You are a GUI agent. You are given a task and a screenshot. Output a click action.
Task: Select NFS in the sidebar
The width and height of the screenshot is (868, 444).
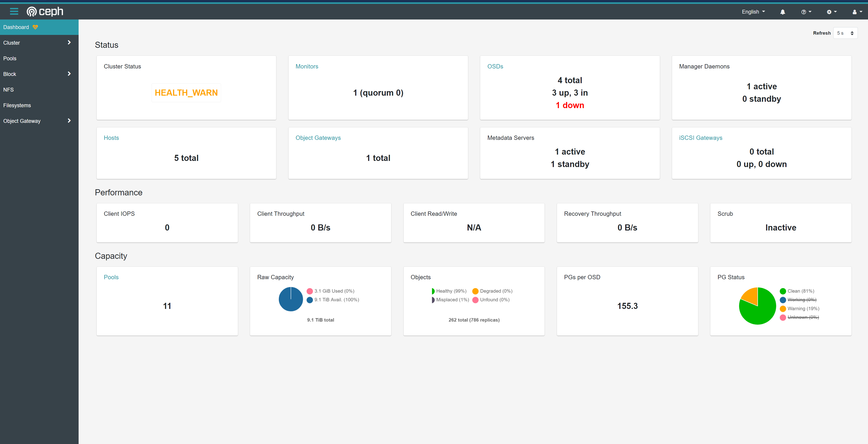(x=8, y=89)
